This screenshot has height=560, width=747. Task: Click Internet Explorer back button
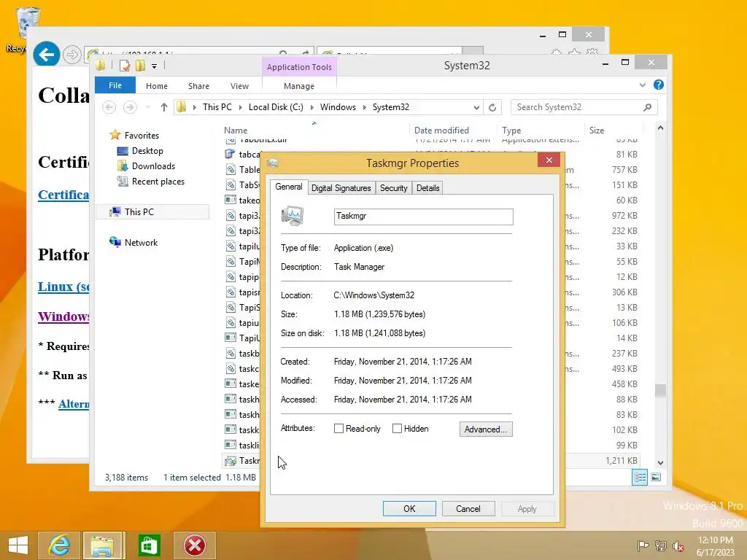[x=47, y=55]
